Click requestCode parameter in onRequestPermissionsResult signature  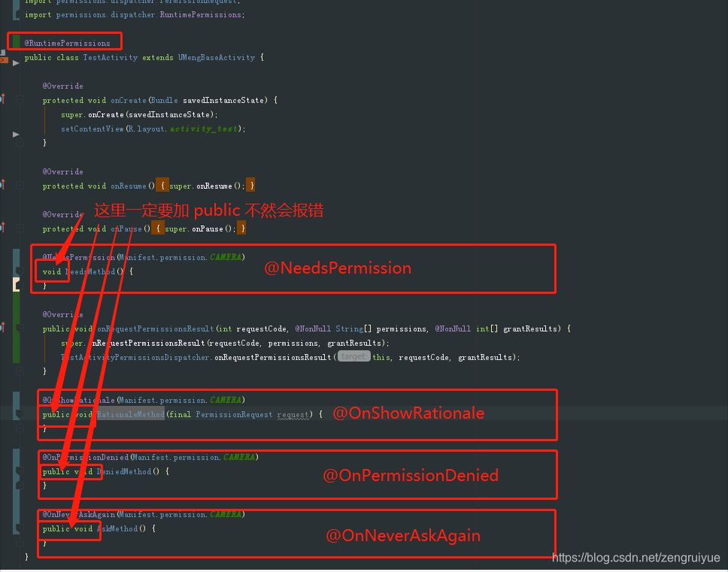(x=261, y=328)
